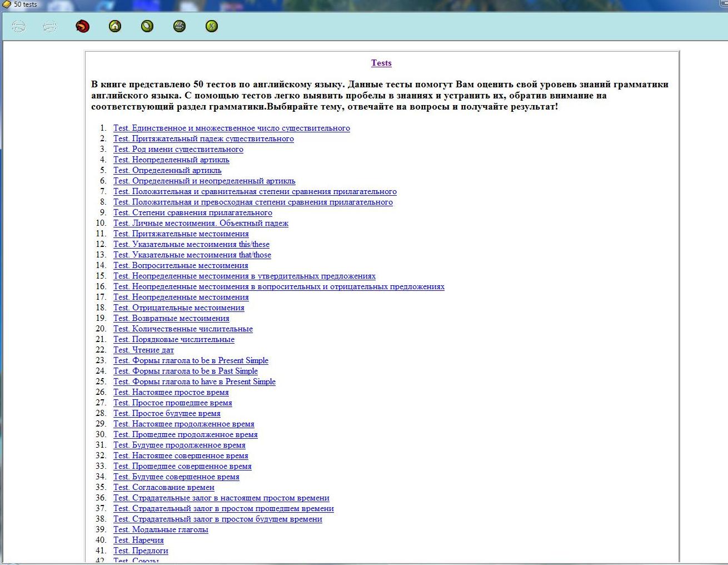This screenshot has height=565, width=728.
Task: Open test Согласование времен
Action: click(164, 487)
